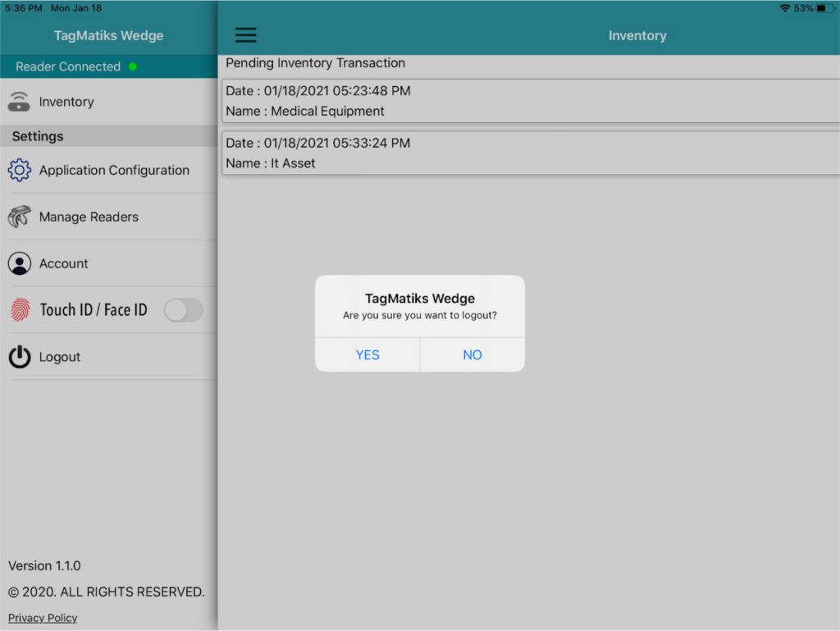Click the dialog title TagMatiks Wedge
840x631 pixels.
click(x=420, y=299)
